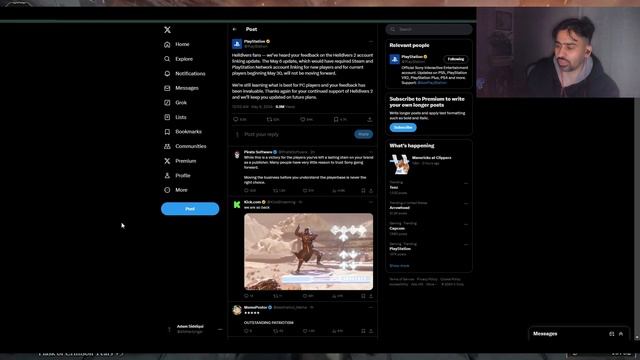Bookmark the PlayStation post
The image size is (640, 360).
coord(336,119)
